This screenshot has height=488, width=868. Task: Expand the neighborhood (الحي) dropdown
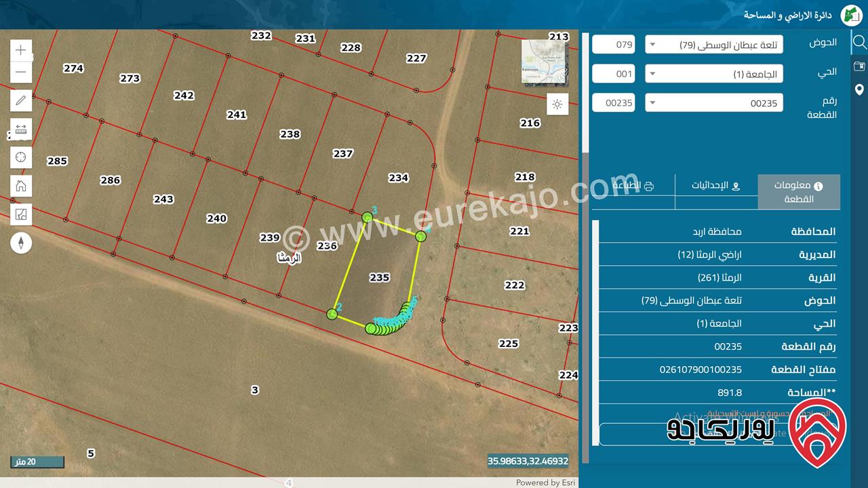point(714,74)
